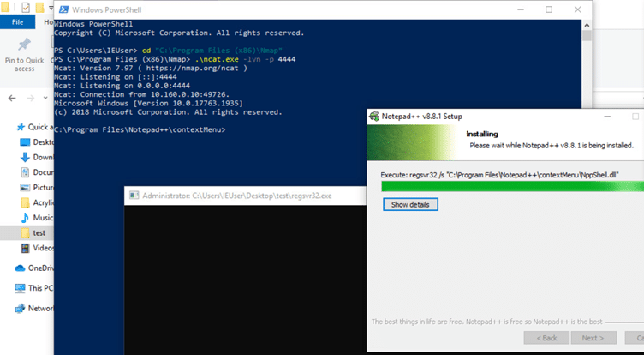Click the 'Listening on 0.0.0.0:4444' line
This screenshot has height=355, width=644.
click(122, 86)
